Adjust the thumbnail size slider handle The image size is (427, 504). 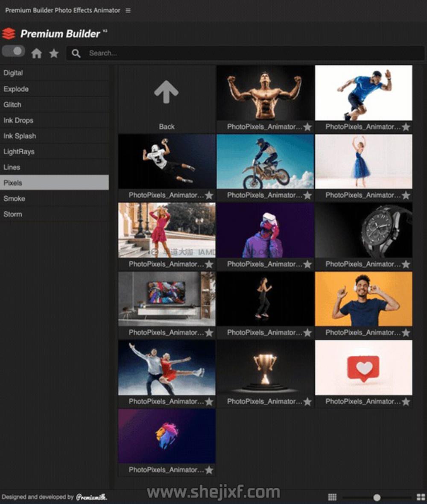[x=377, y=497]
